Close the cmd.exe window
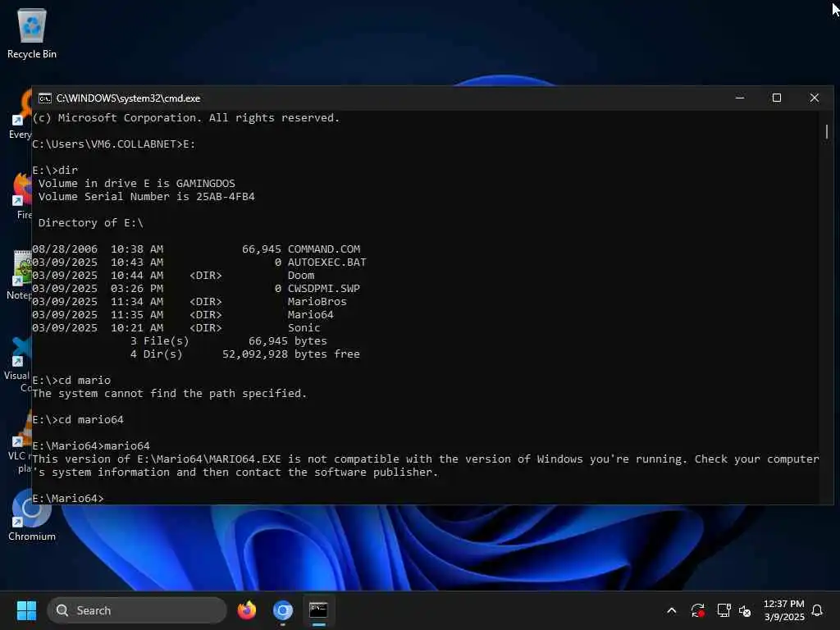The image size is (840, 630). 815,98
